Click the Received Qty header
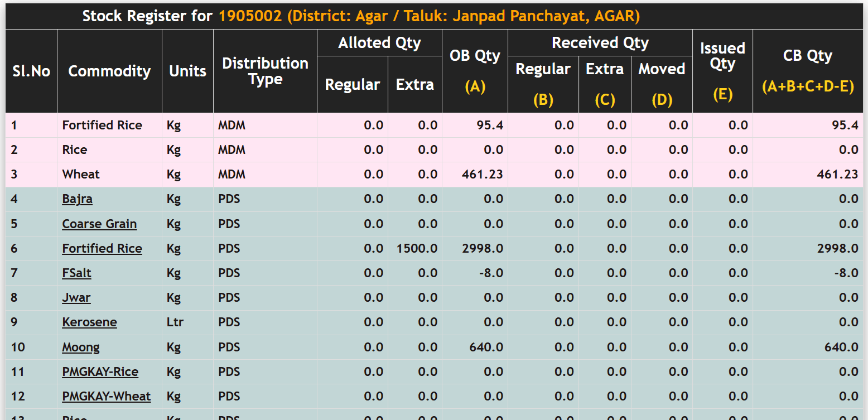Screen dimensions: 868x420 [x=600, y=43]
